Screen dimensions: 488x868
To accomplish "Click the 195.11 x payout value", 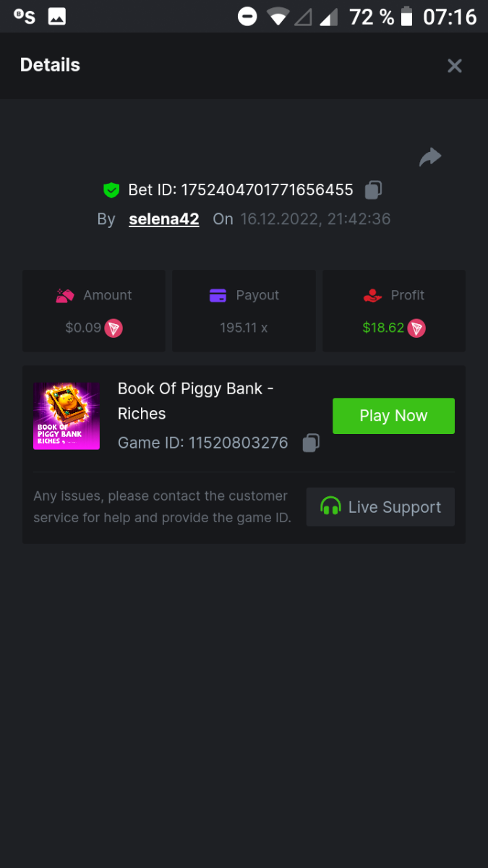I will (244, 328).
